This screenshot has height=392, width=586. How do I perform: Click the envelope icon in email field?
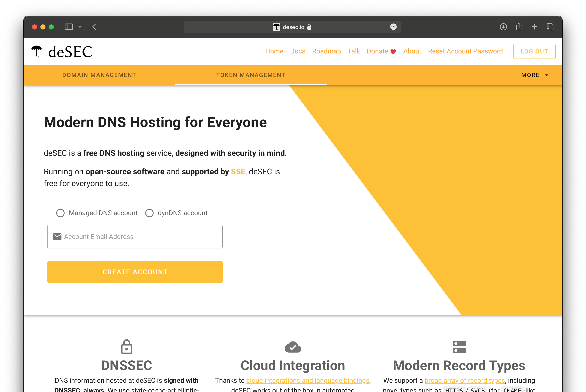click(57, 236)
